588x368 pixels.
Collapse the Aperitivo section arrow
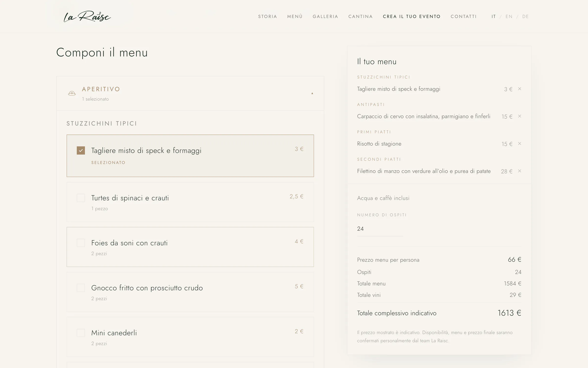pos(312,93)
